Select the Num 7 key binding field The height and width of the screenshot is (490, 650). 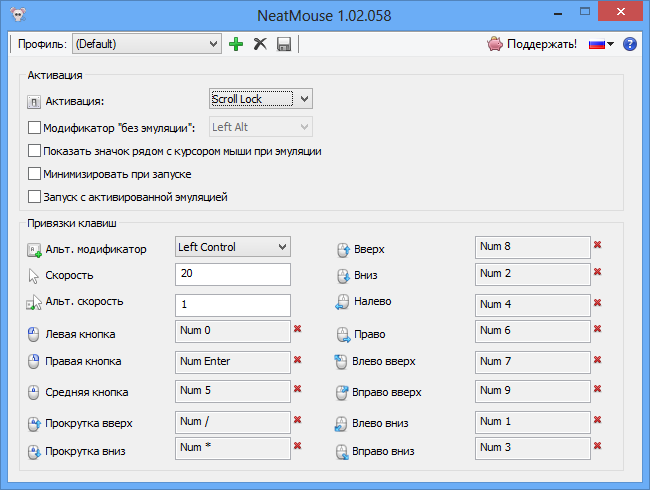[533, 362]
